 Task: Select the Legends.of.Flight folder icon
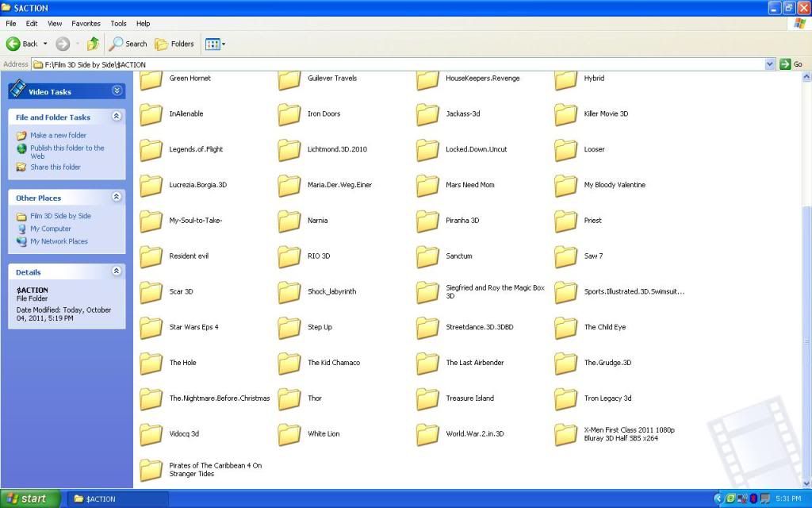coord(151,150)
